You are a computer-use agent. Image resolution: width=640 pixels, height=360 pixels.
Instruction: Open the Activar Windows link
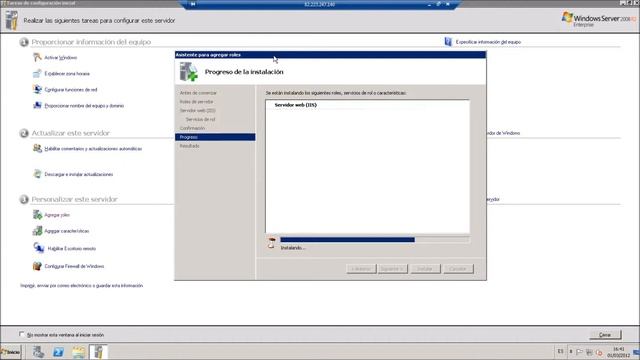pos(60,58)
